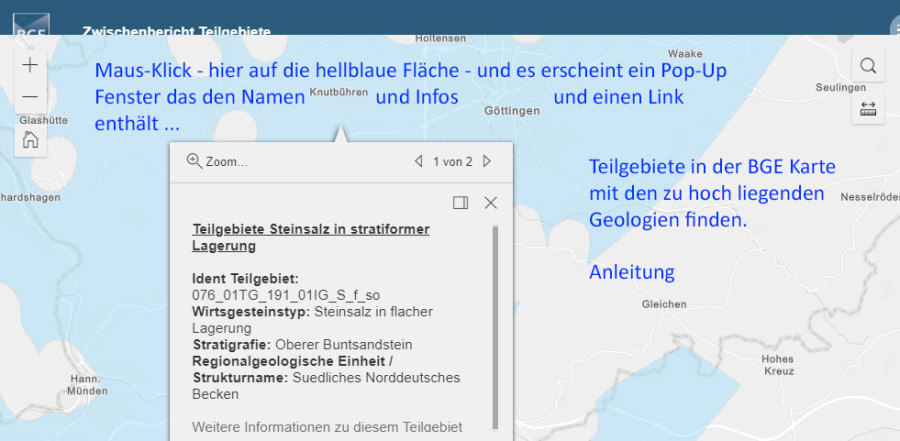This screenshot has height=441, width=900.
Task: Click the Göttingen label on map
Action: (x=511, y=111)
